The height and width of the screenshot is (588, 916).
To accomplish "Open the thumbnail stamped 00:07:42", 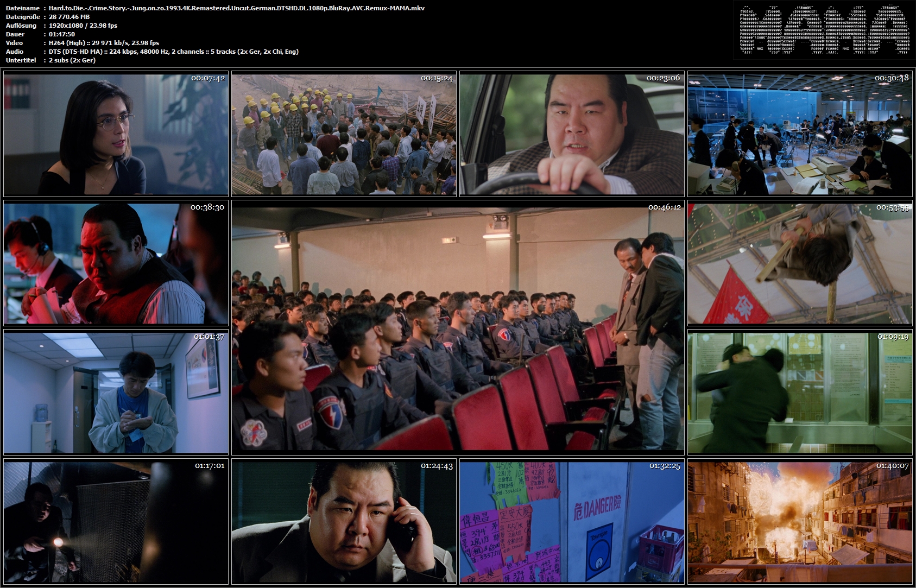I will (x=116, y=134).
